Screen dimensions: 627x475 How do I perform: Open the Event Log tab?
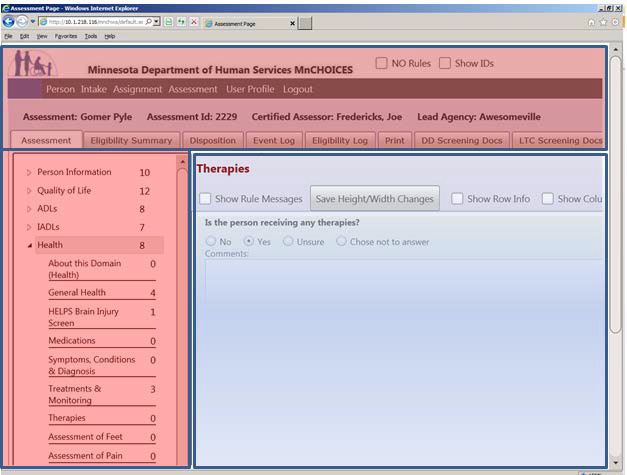274,140
